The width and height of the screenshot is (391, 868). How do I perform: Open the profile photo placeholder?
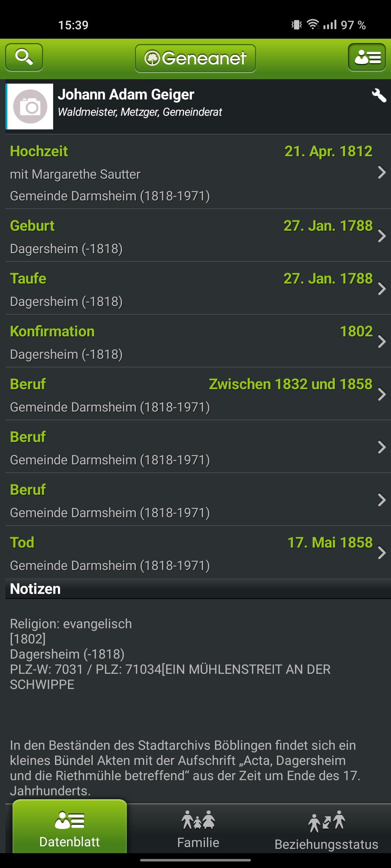coord(30,107)
